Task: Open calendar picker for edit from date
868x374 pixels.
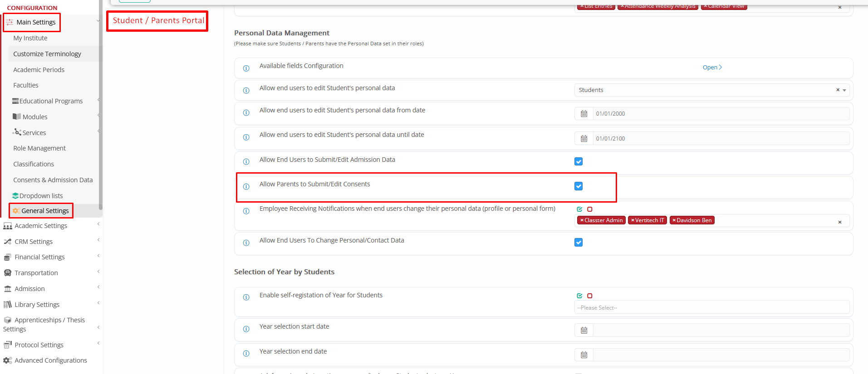Action: [x=584, y=114]
